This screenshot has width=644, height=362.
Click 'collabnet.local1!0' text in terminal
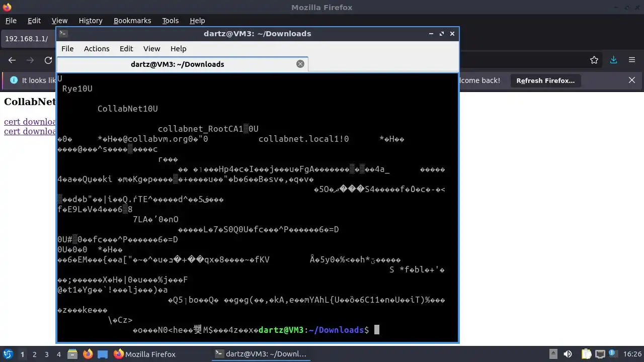click(x=304, y=139)
